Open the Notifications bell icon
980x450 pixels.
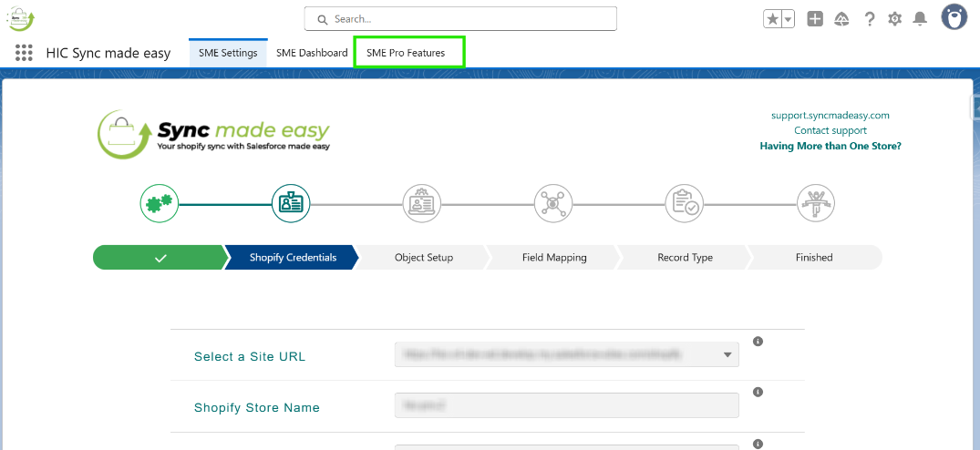pyautogui.click(x=920, y=19)
